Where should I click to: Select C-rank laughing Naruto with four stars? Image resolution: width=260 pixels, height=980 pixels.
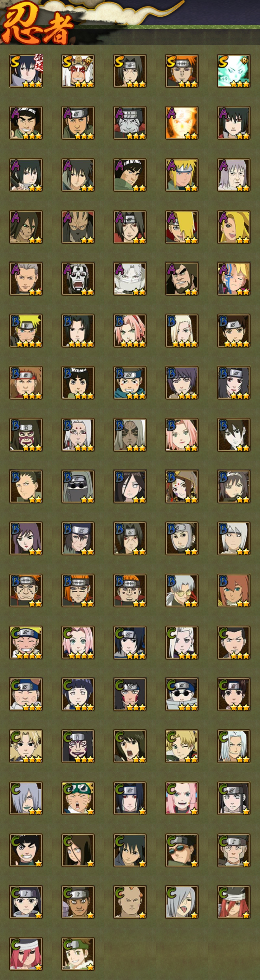[26, 643]
